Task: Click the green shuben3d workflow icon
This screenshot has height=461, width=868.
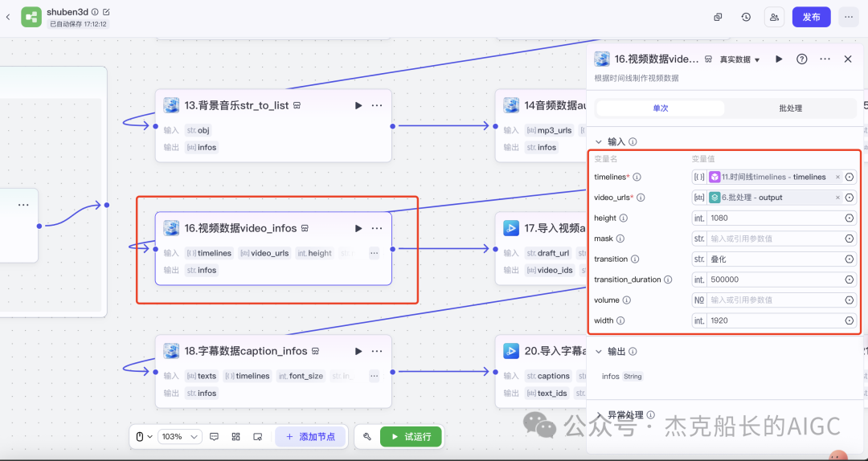Action: (31, 17)
